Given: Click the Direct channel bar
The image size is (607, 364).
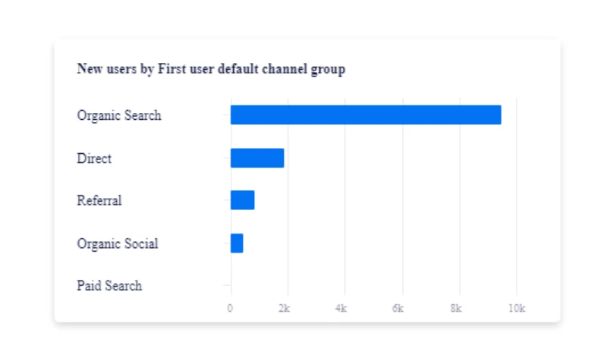Looking at the screenshot, I should point(257,158).
